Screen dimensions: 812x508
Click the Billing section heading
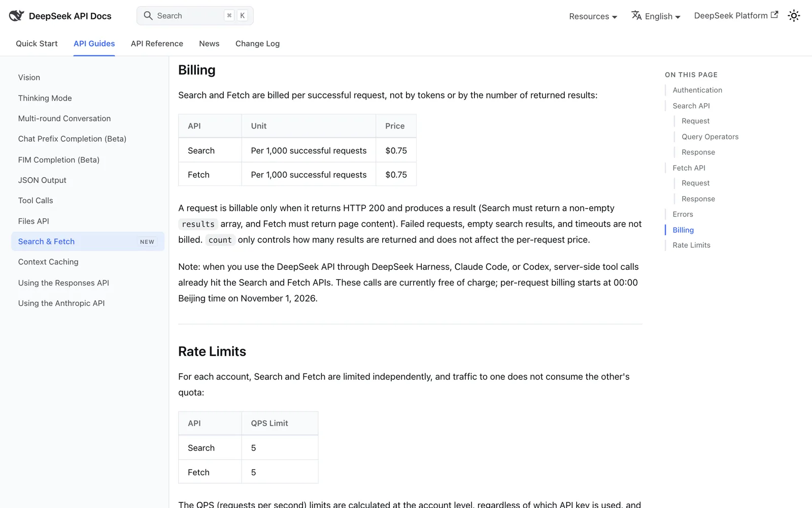[x=197, y=70]
